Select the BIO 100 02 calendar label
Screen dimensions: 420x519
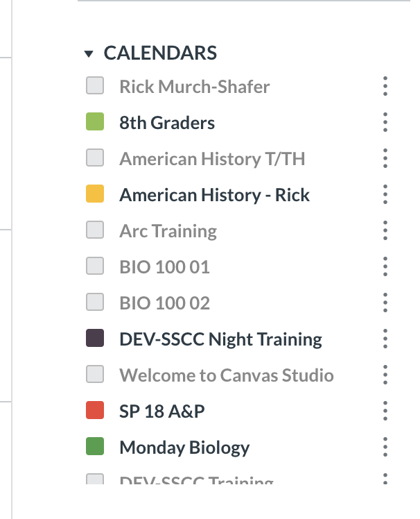(x=164, y=303)
